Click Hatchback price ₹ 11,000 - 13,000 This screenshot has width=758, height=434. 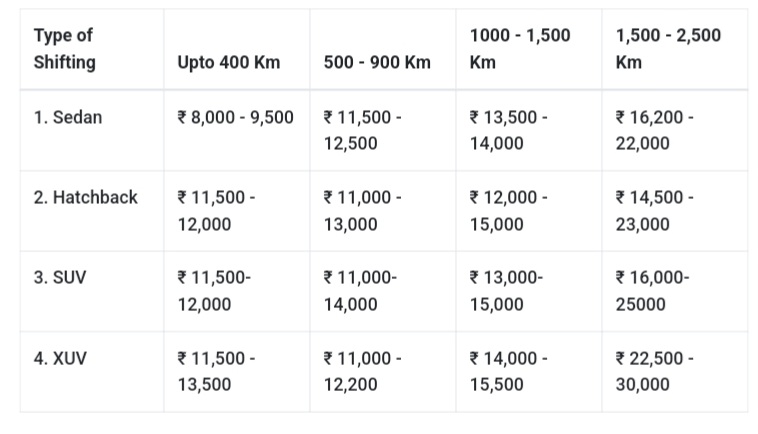point(363,210)
